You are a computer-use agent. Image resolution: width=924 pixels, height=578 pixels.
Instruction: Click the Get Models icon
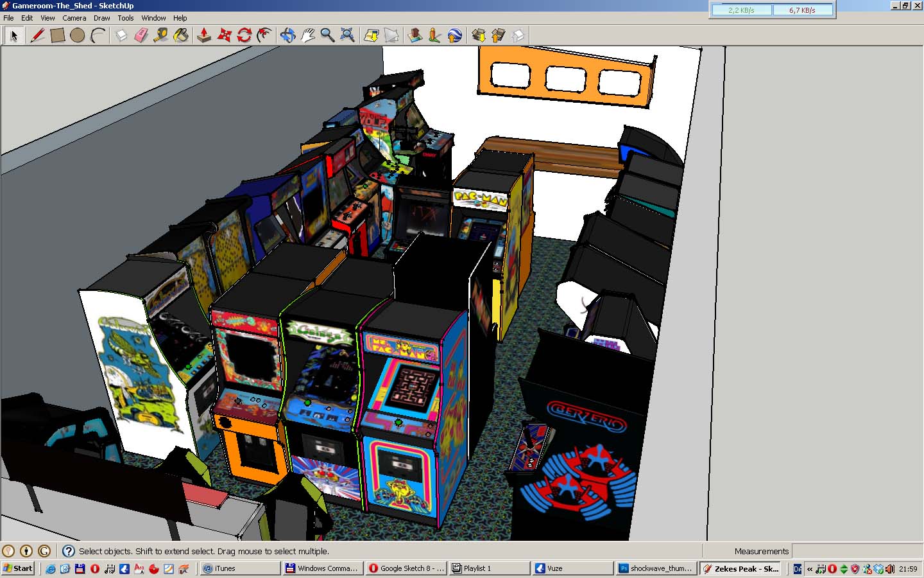click(478, 35)
